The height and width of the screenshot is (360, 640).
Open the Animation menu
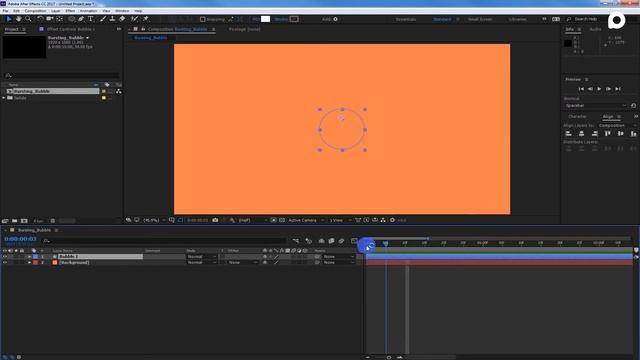coord(89,11)
